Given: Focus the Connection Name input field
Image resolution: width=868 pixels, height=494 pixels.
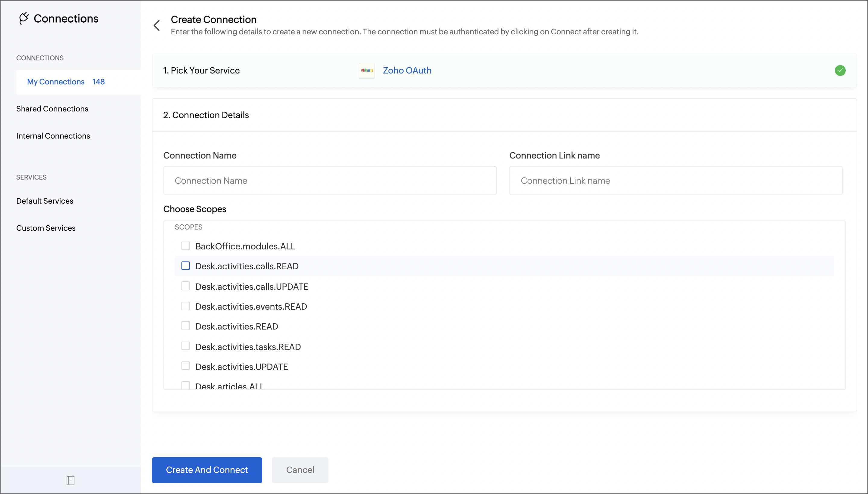Looking at the screenshot, I should click(x=330, y=180).
